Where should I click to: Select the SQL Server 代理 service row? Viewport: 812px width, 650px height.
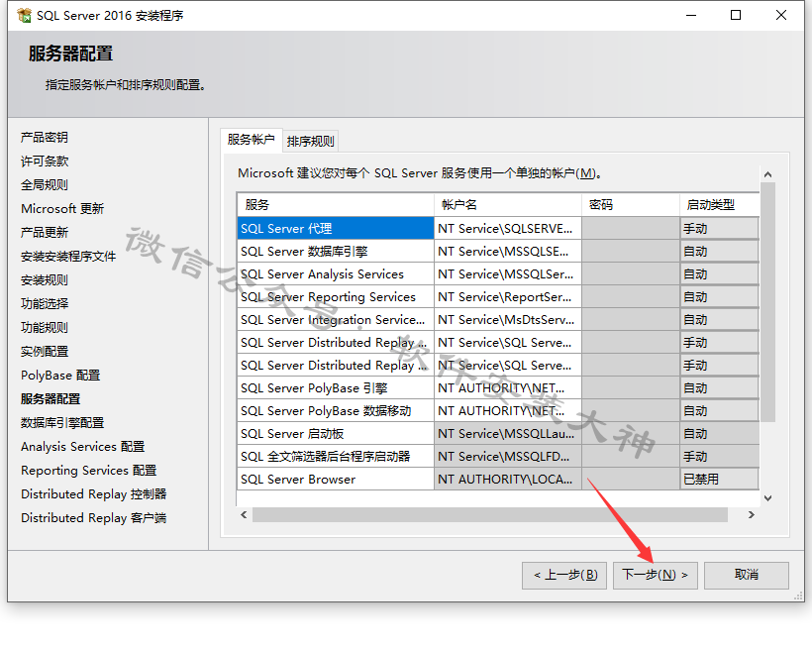(336, 229)
